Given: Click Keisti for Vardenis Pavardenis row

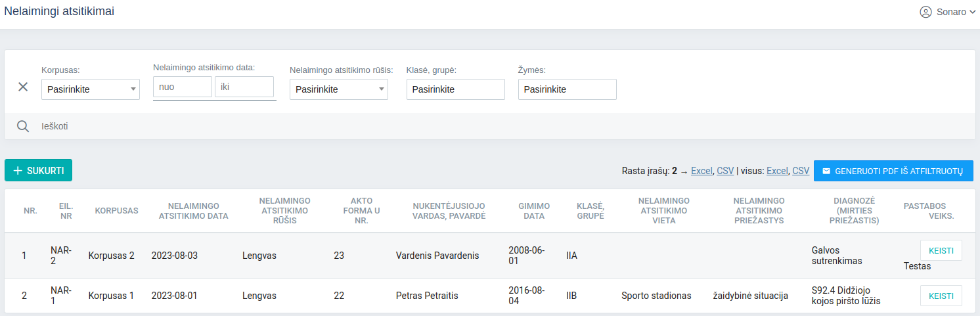Looking at the screenshot, I should [x=941, y=250].
